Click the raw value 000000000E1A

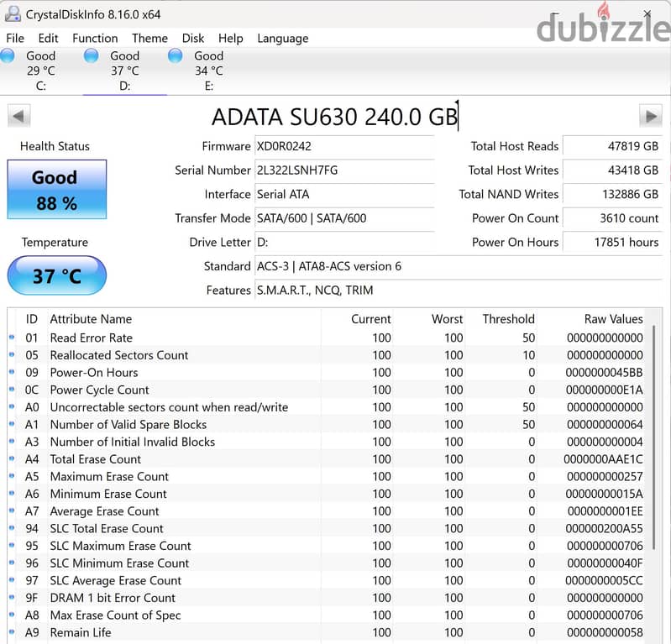(605, 390)
